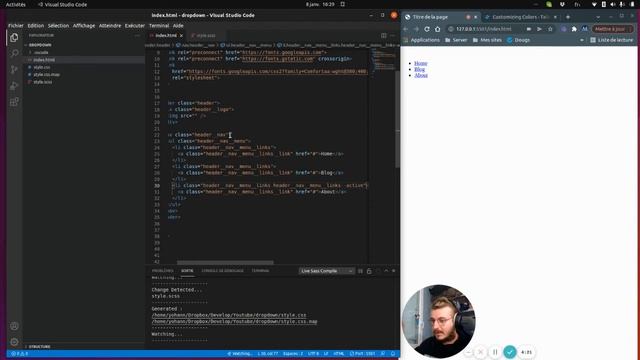Switch to the style.scss editor tab
Screen dimensions: 640x360
[x=205, y=36]
